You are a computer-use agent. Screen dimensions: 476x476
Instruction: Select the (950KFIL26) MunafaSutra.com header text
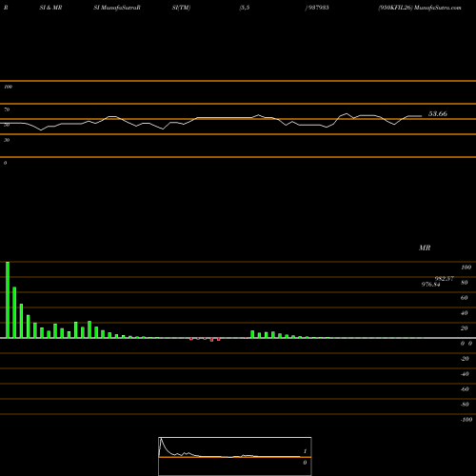click(x=420, y=8)
